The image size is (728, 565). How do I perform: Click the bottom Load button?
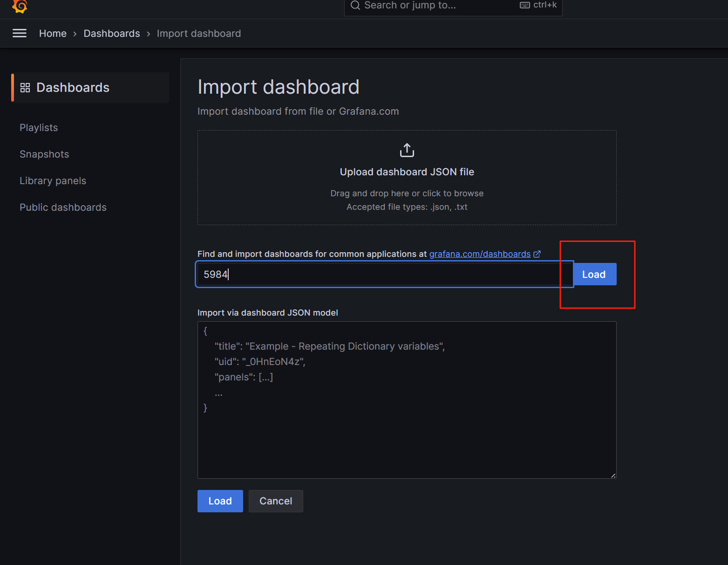220,501
